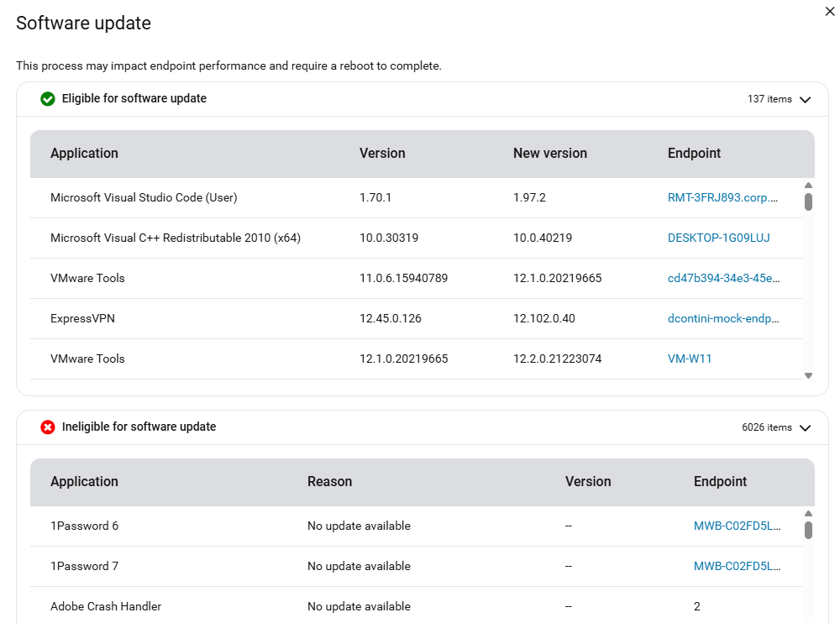
Task: Click the Reason column header
Action: [x=329, y=482]
